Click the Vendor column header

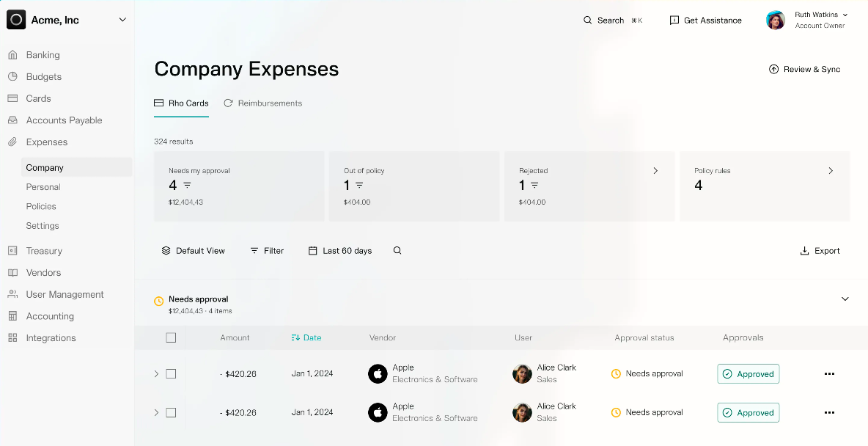(x=383, y=337)
